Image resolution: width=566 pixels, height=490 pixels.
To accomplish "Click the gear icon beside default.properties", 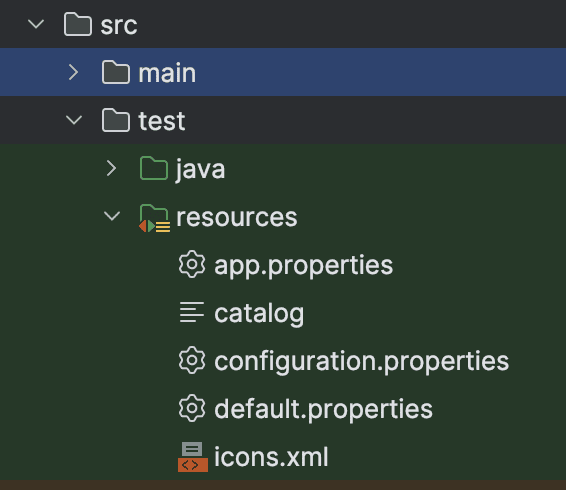I will (192, 408).
